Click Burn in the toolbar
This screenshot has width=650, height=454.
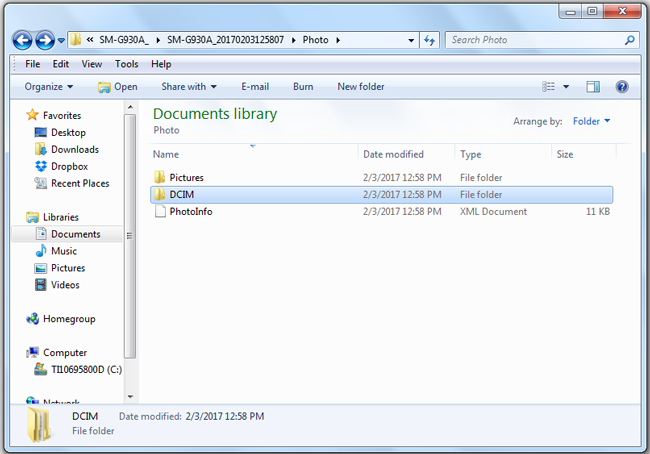pos(303,87)
